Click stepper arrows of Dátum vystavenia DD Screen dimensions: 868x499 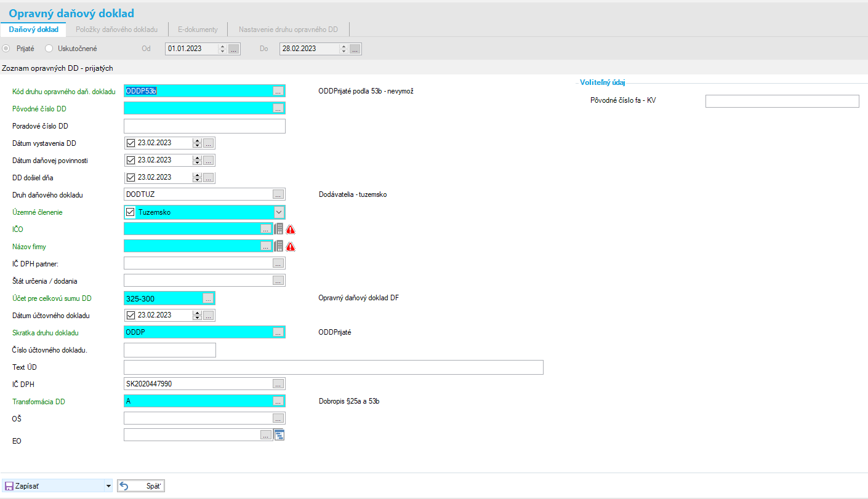tap(197, 143)
